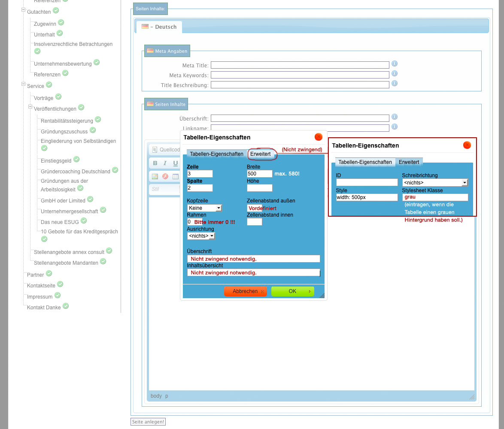Click info icon next to Meta Keywords

[395, 74]
